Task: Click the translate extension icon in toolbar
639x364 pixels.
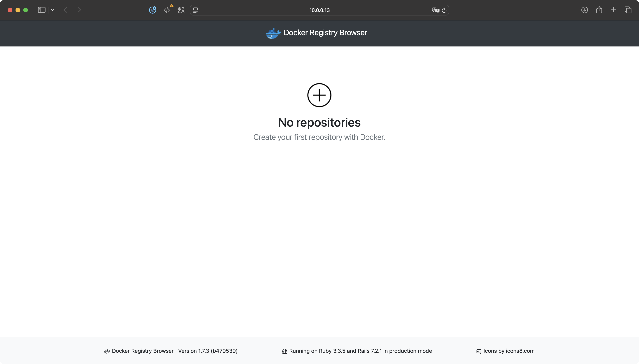Action: click(181, 10)
